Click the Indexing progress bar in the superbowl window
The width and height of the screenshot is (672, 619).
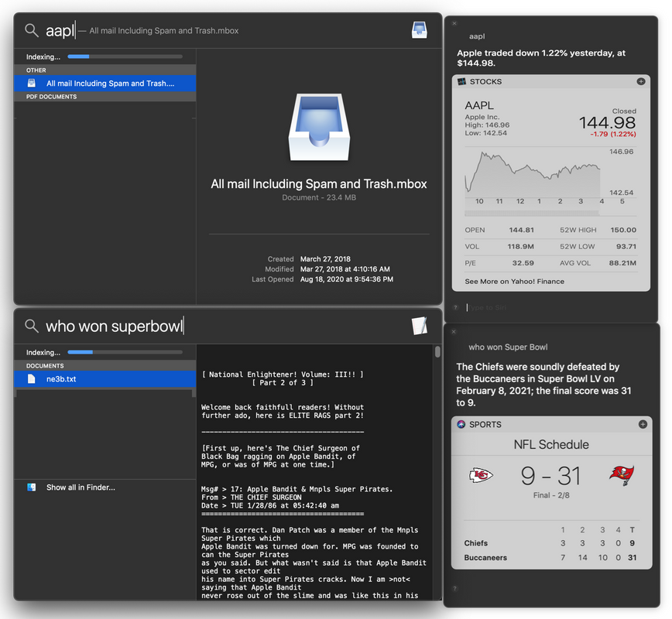click(125, 352)
